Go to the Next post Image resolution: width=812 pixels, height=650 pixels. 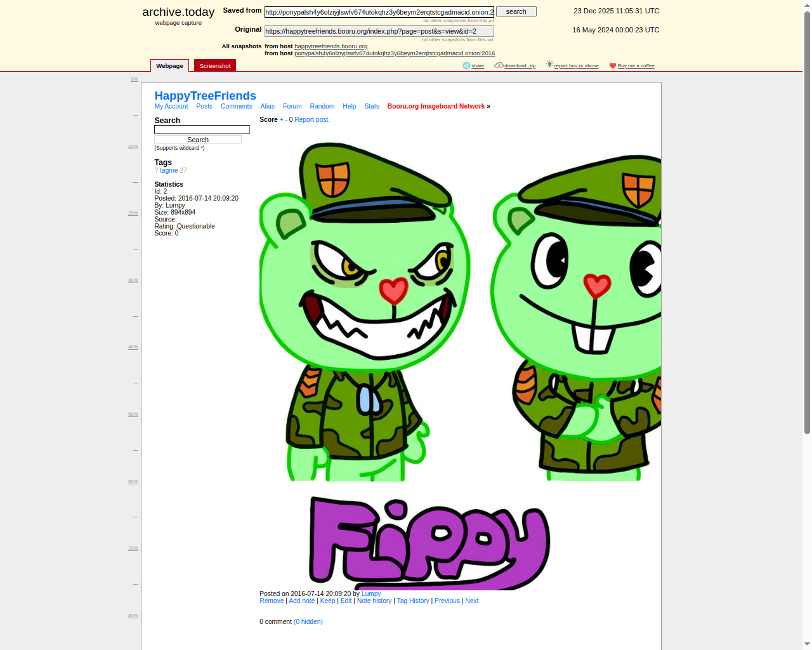point(472,601)
